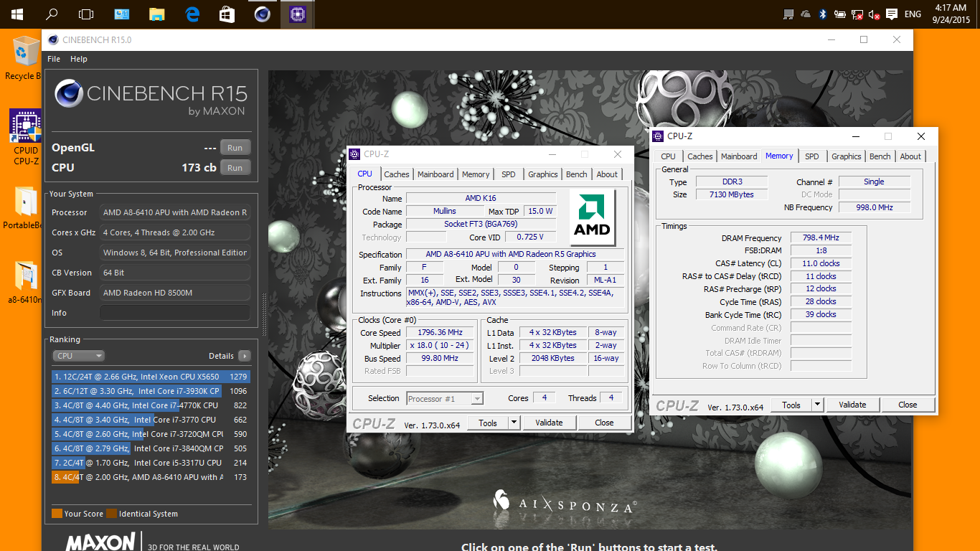This screenshot has height=551, width=980.
Task: Select ranking row AMD A8-6410 APU
Action: click(151, 477)
